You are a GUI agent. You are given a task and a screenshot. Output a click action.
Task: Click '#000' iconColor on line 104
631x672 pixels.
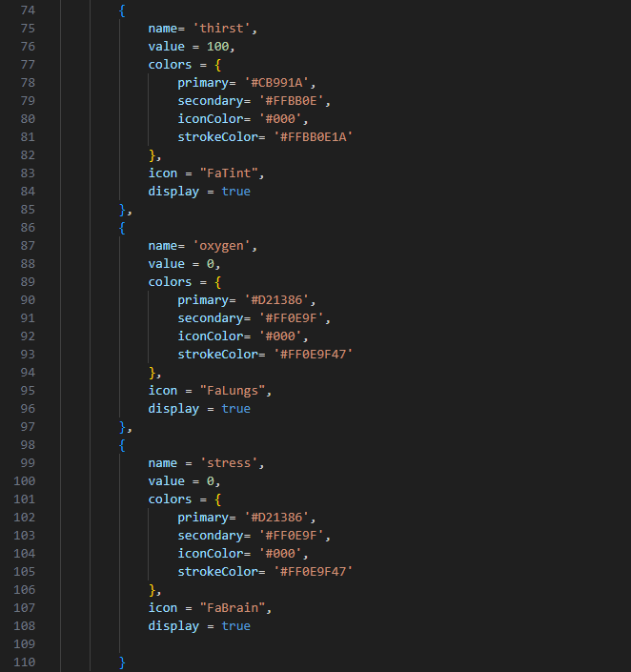point(280,553)
